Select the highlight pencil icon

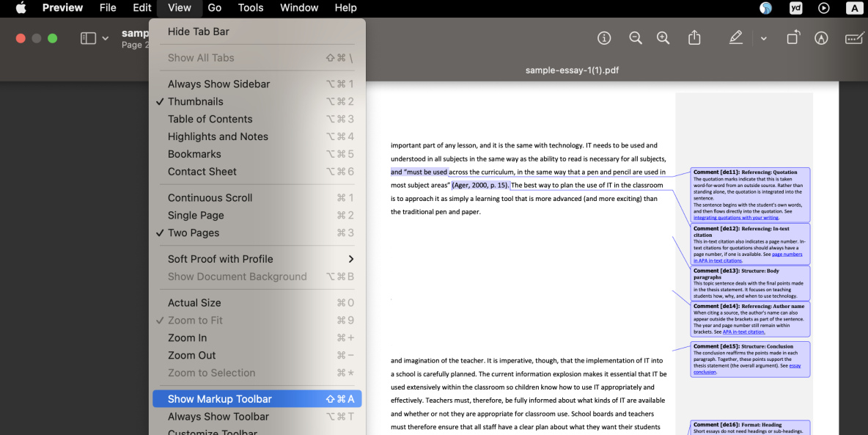pos(735,37)
